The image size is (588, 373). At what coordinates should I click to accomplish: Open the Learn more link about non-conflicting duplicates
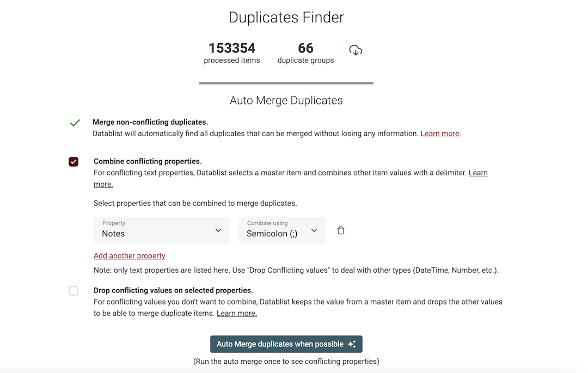click(x=440, y=133)
